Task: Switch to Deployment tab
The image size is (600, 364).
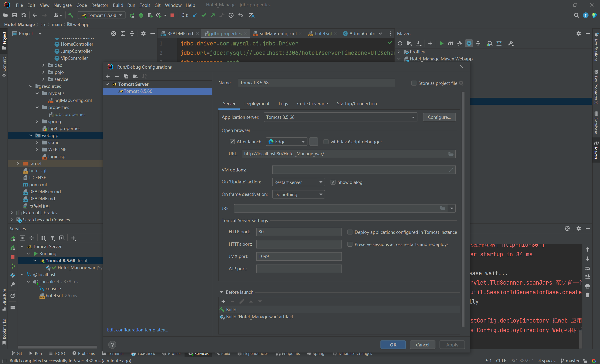Action: [257, 104]
